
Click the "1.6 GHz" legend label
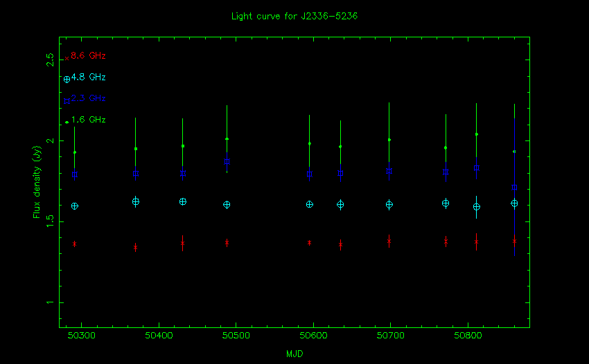[x=88, y=120]
